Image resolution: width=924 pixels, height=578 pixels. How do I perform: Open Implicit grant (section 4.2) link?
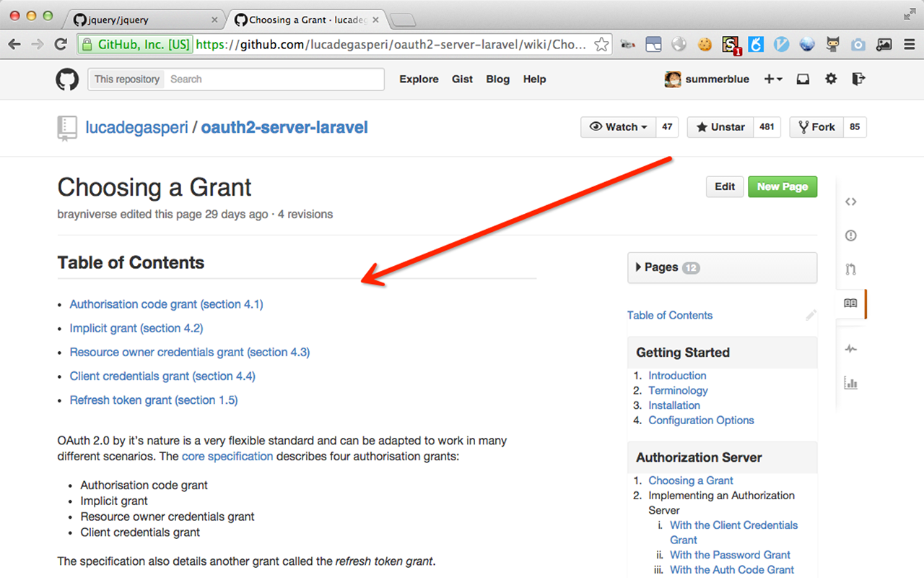pyautogui.click(x=136, y=328)
